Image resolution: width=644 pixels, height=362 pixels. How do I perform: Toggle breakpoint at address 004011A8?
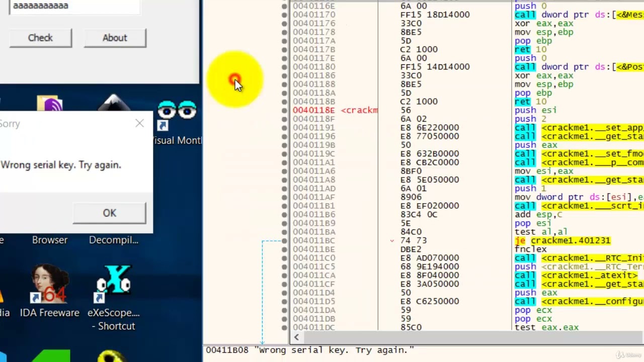(x=285, y=179)
